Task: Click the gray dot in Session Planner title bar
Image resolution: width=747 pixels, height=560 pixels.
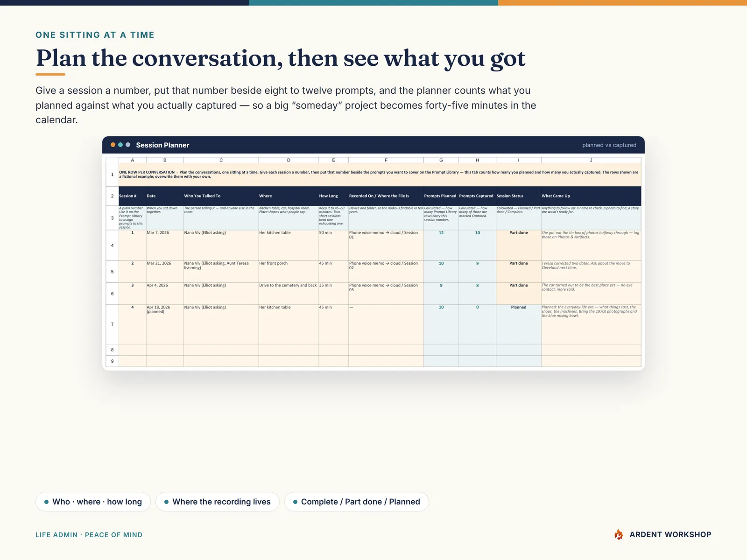Action: (x=128, y=145)
